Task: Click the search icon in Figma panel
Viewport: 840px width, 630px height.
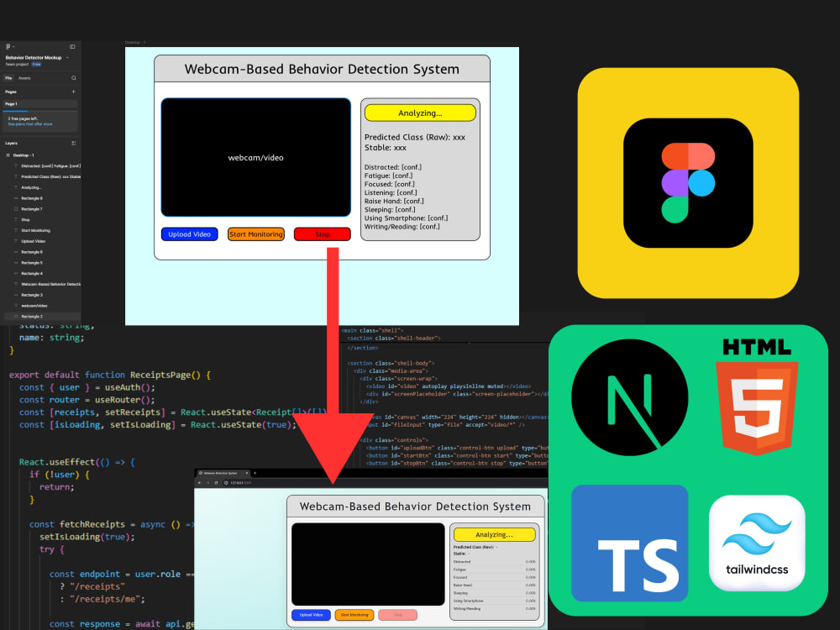Action: (x=73, y=78)
